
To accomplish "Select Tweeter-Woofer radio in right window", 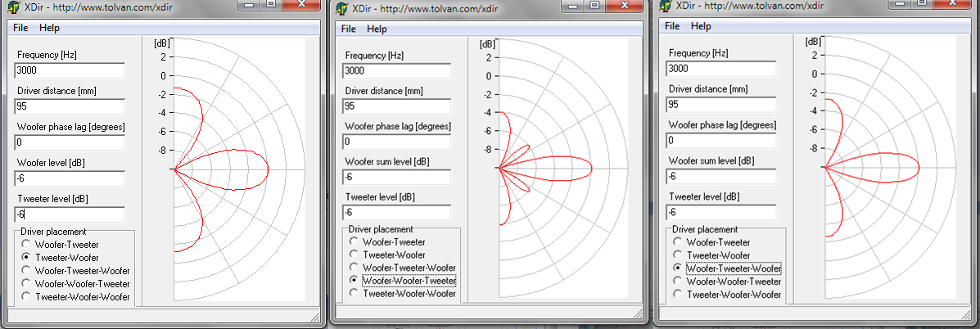I will tap(677, 255).
